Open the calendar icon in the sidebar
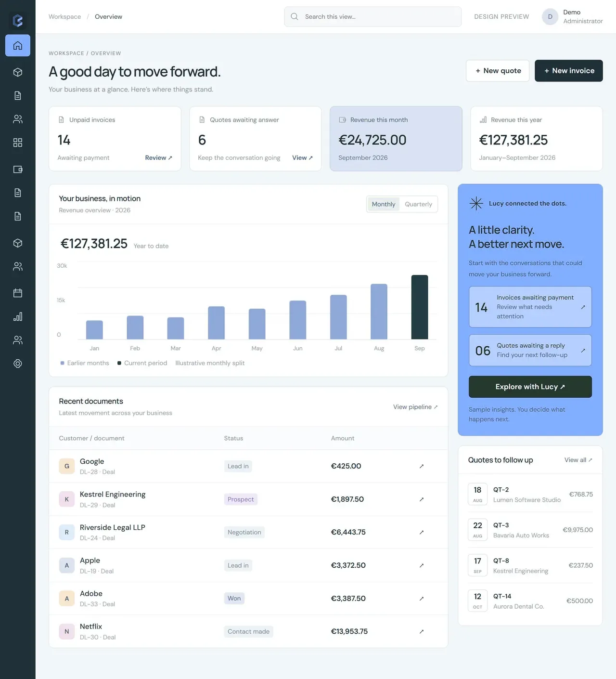Image resolution: width=616 pixels, height=679 pixels. [x=18, y=293]
